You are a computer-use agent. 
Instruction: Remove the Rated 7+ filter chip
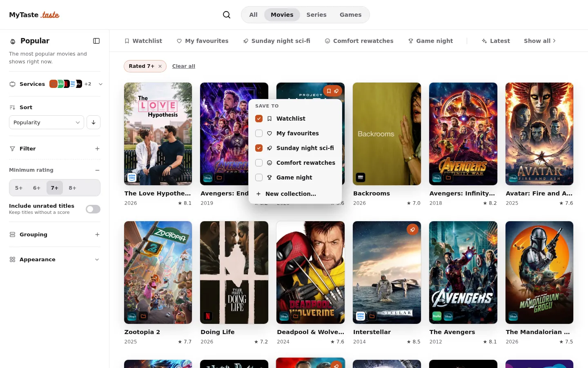pos(160,66)
